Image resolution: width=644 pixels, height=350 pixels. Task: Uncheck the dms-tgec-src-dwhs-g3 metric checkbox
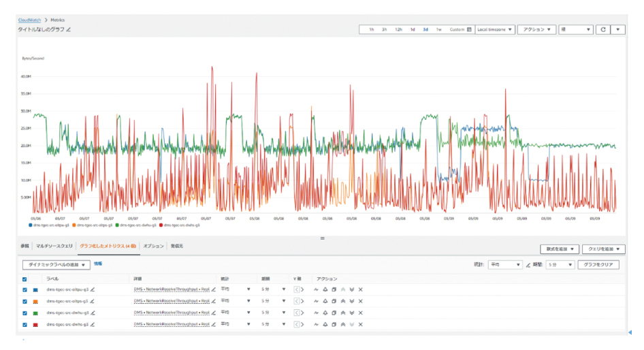(x=25, y=323)
